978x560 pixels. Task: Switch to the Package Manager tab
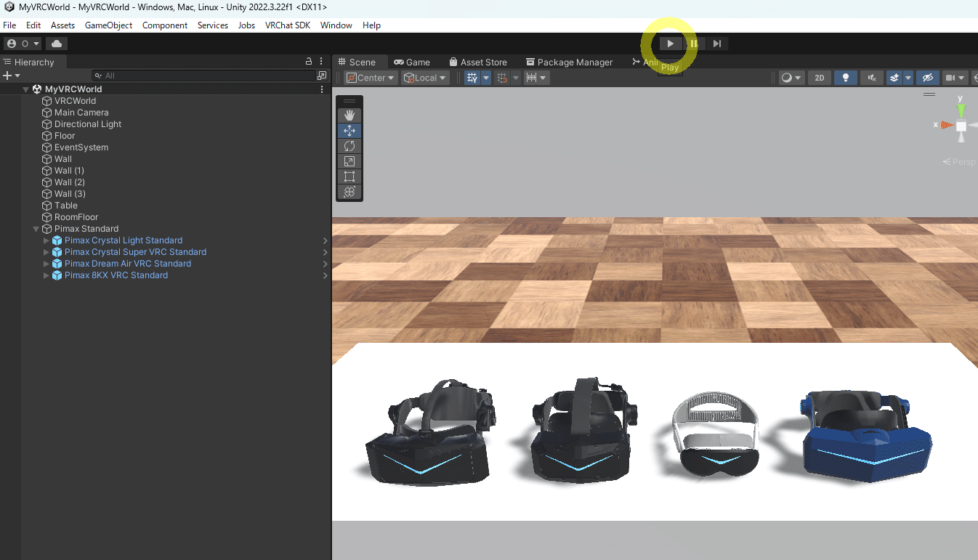pyautogui.click(x=570, y=62)
